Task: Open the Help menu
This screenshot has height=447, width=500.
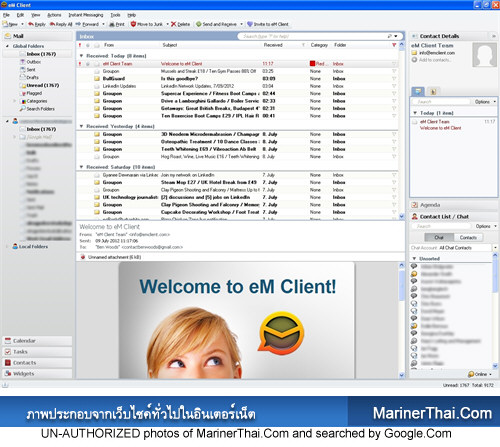Action: click(x=131, y=15)
